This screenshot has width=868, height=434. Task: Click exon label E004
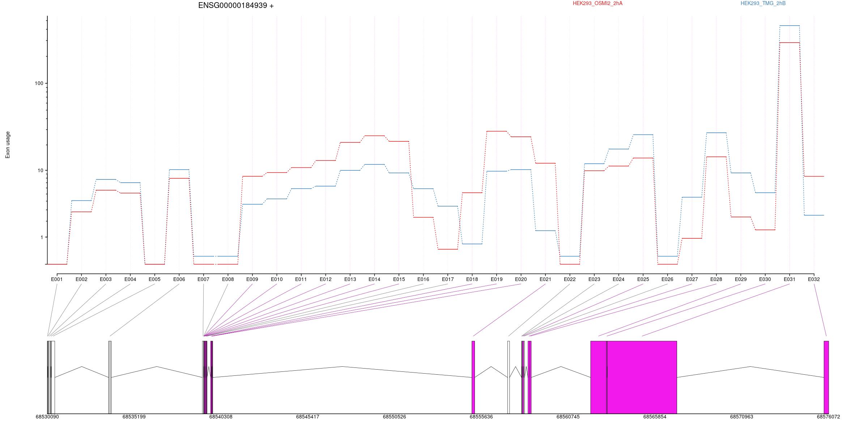point(130,279)
